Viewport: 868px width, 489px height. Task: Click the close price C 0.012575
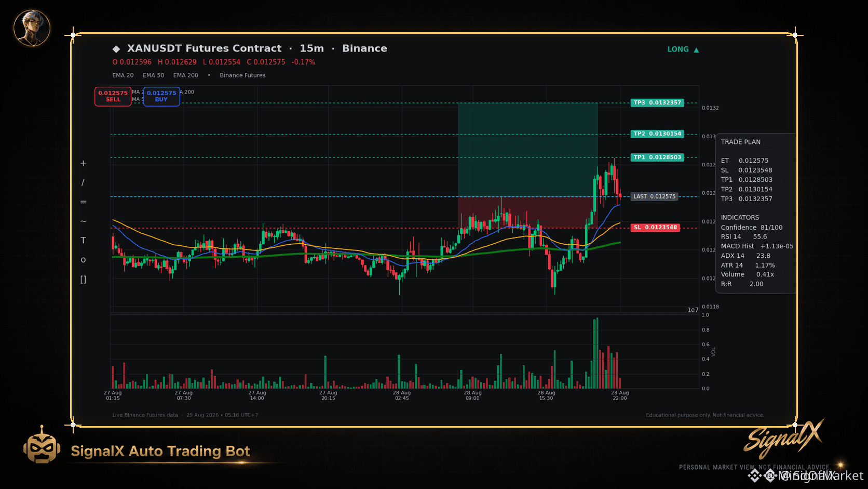(266, 62)
